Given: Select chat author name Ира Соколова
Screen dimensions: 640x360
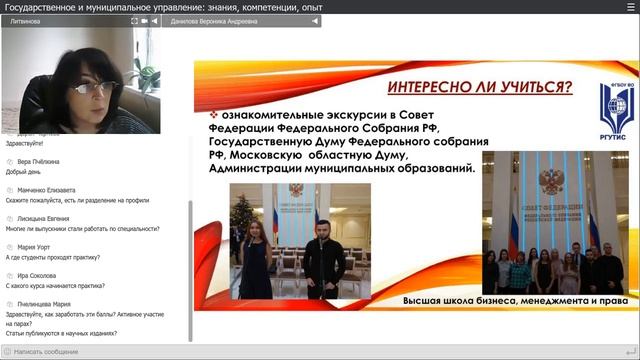Looking at the screenshot, I should tap(37, 276).
